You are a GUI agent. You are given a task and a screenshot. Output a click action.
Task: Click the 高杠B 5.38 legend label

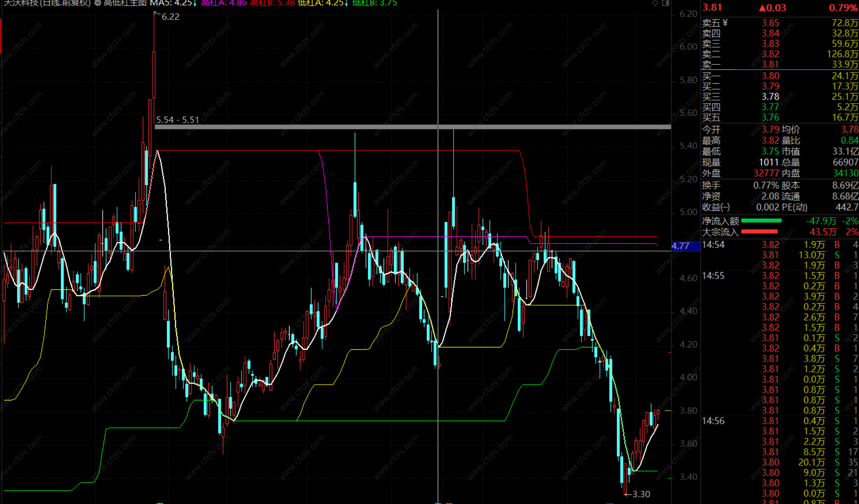point(272,3)
